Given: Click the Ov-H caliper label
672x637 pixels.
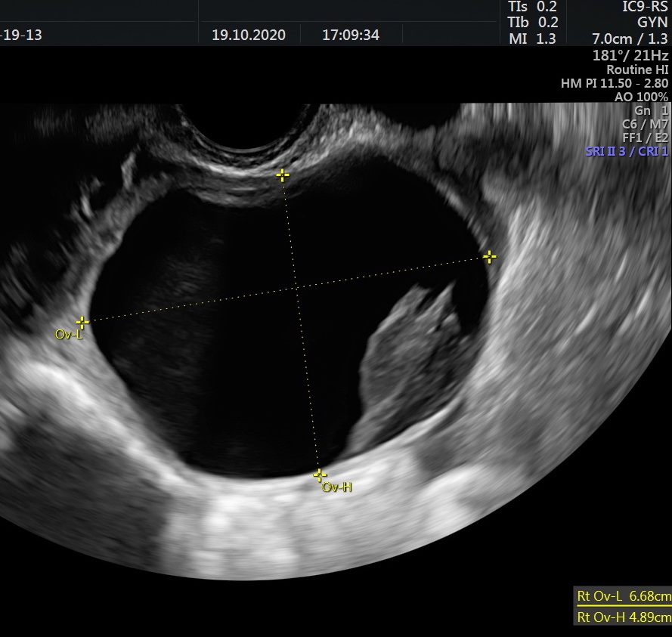Looking at the screenshot, I should tap(337, 487).
